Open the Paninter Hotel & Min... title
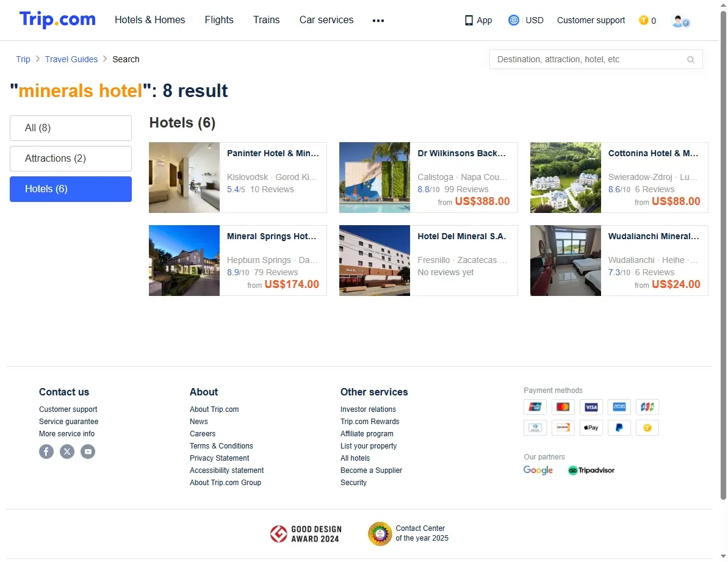The width and height of the screenshot is (728, 562). 273,153
